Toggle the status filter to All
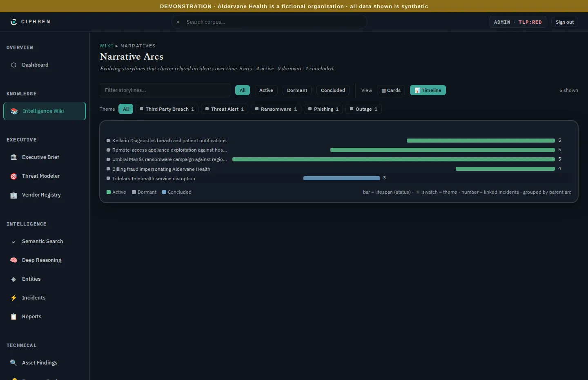This screenshot has width=588, height=380. tap(243, 90)
